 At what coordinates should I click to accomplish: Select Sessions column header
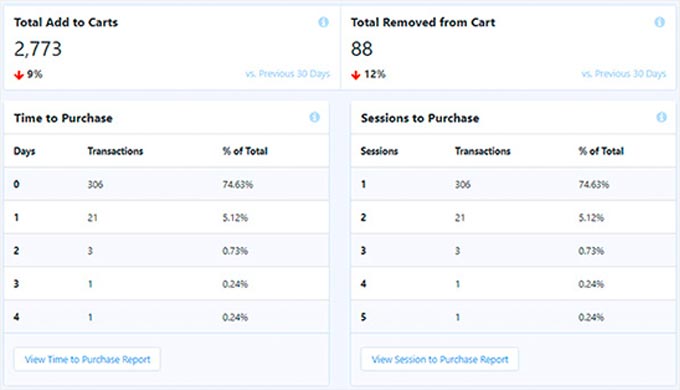coord(379,151)
